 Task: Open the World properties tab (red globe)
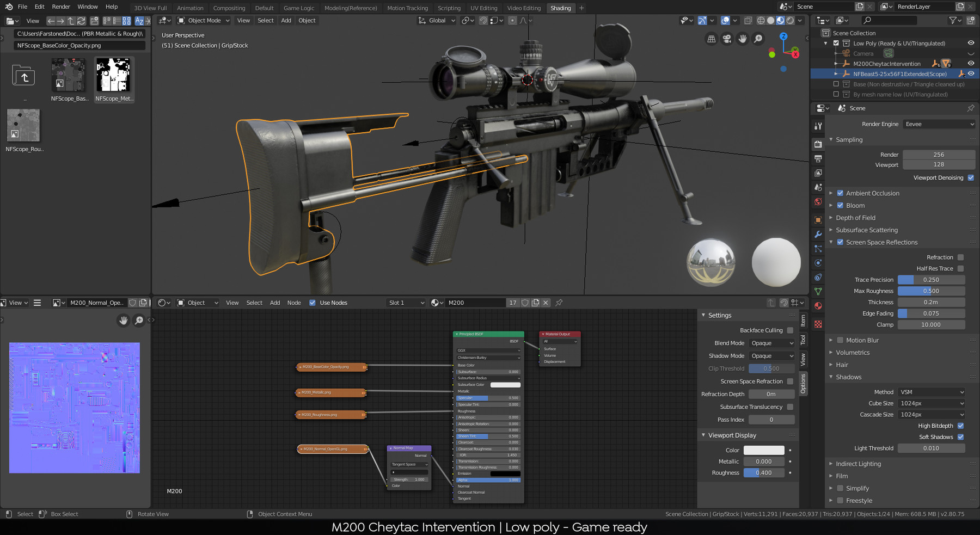point(818,201)
